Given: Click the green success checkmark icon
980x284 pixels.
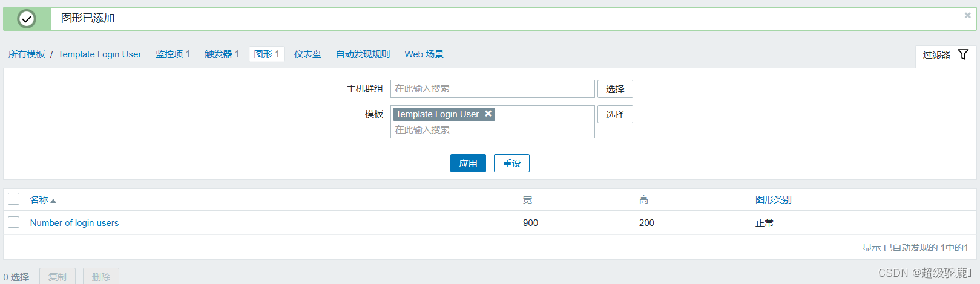Looking at the screenshot, I should [27, 19].
